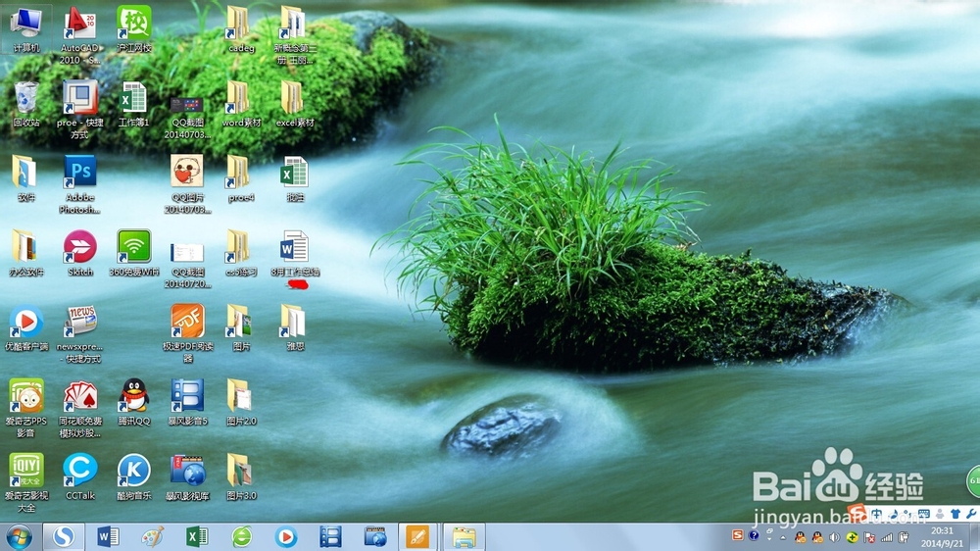Open the Baofeng video library taskbar icon
The height and width of the screenshot is (551, 980).
click(x=375, y=536)
